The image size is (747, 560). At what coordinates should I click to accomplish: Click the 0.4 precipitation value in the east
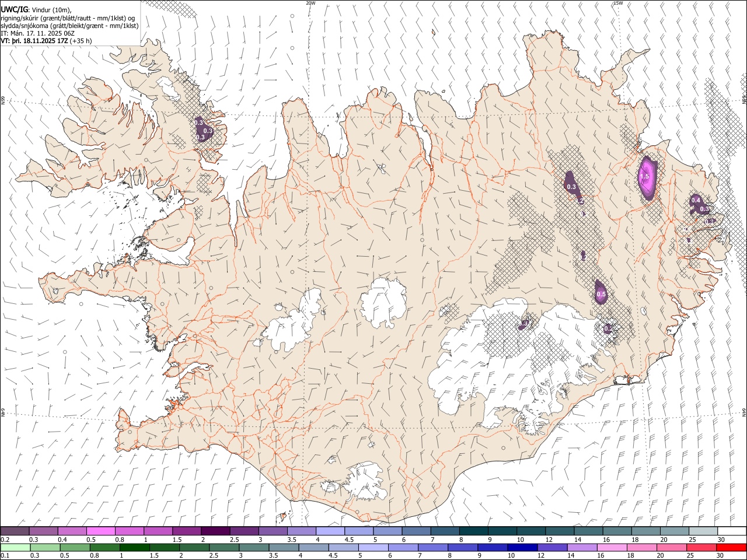coord(696,200)
